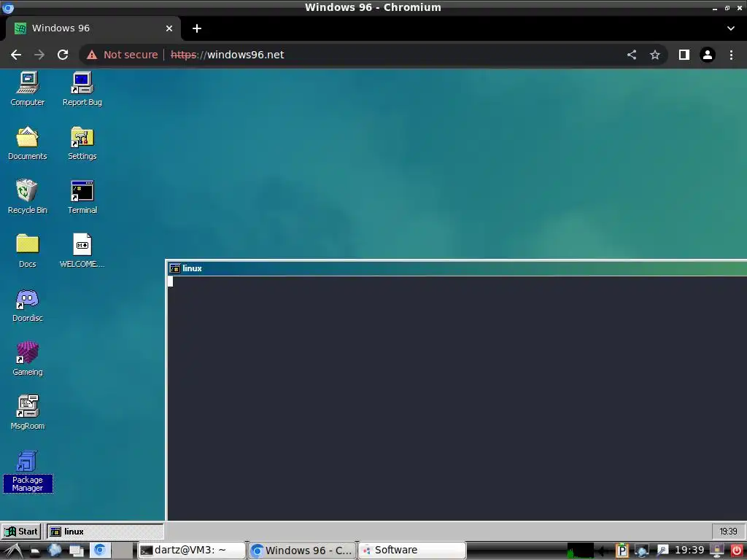This screenshot has width=747, height=560.
Task: Open the Gameing shortcut icon
Action: [28, 359]
